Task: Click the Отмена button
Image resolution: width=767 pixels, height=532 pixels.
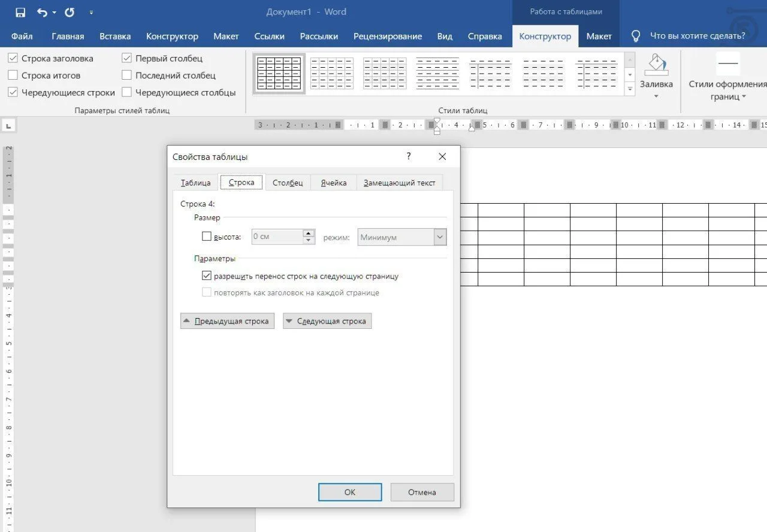Action: (x=422, y=492)
